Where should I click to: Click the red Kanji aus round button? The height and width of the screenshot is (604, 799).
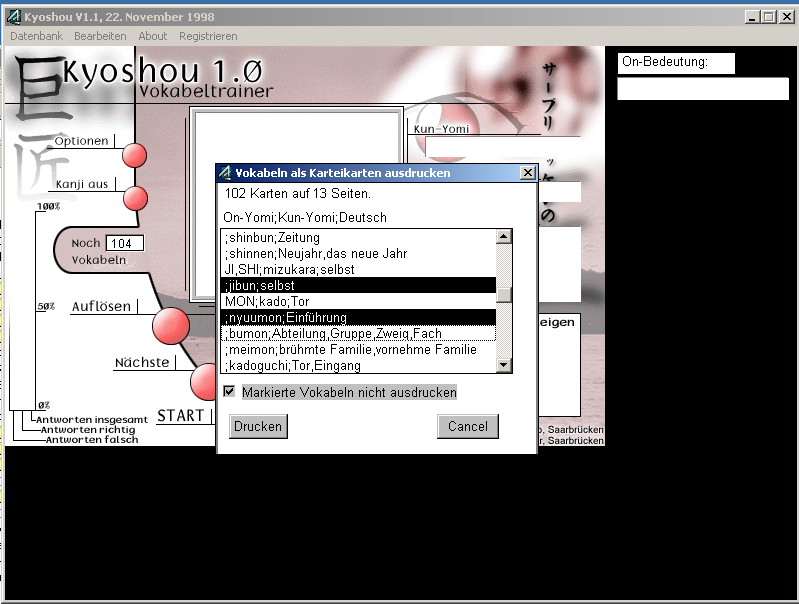pos(135,198)
